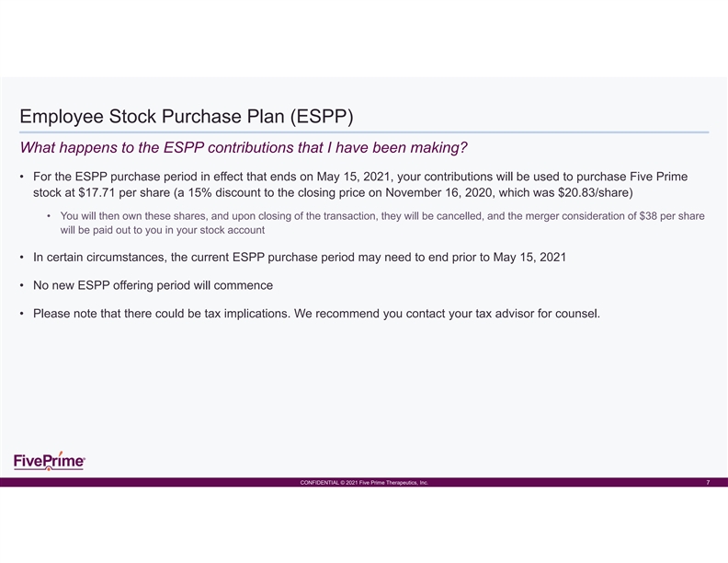Select the "In certain circumstances" bullet text

[x=299, y=257]
